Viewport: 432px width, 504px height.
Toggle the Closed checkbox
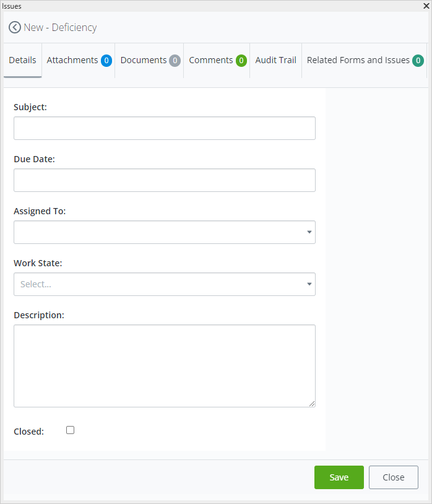(x=71, y=430)
